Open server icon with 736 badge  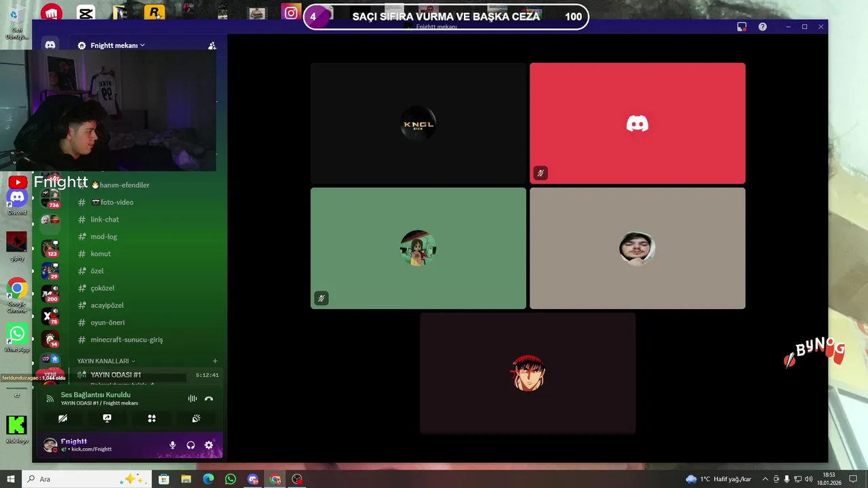click(50, 199)
